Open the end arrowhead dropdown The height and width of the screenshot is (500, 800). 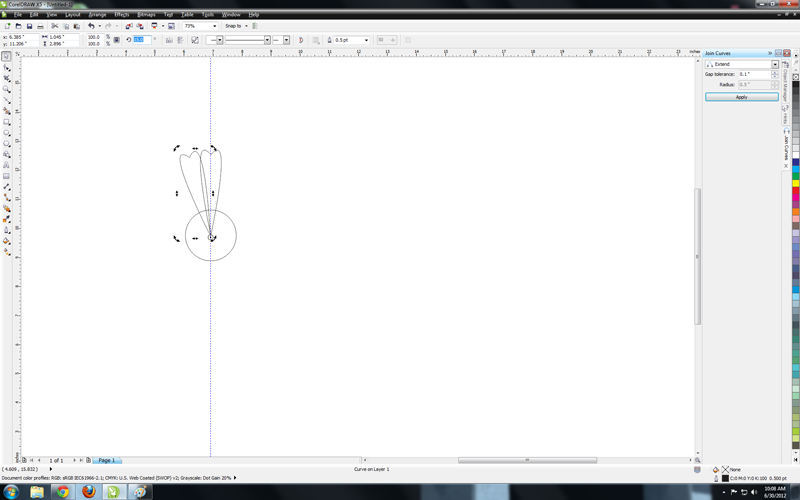(286, 40)
